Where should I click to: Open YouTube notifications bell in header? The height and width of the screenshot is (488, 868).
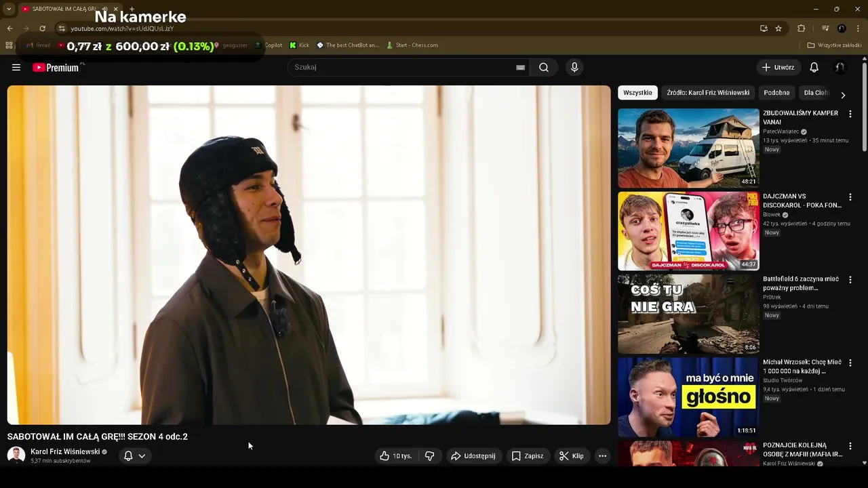pyautogui.click(x=814, y=67)
